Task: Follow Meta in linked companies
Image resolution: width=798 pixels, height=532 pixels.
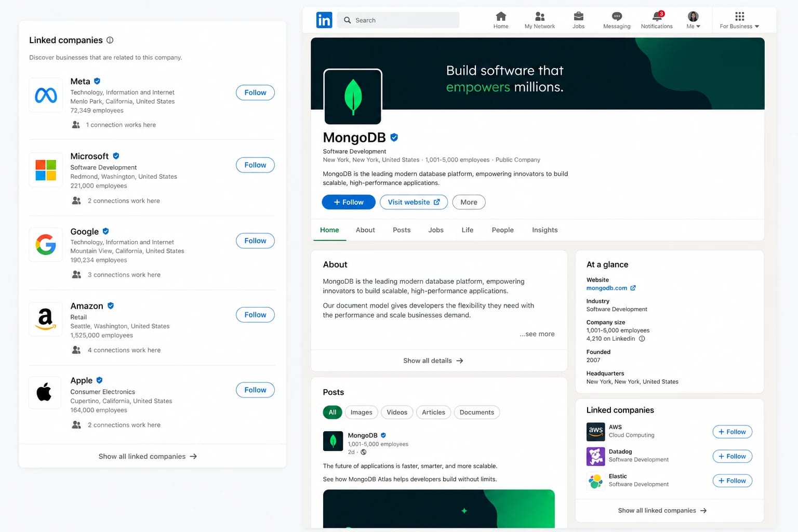Action: (x=255, y=92)
